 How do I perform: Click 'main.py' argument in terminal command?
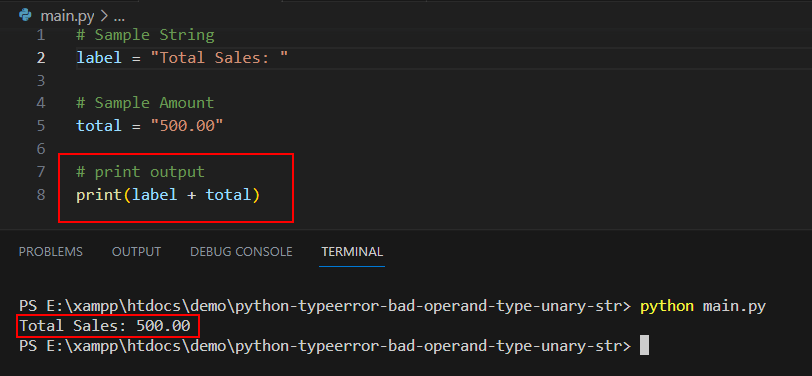coord(734,306)
